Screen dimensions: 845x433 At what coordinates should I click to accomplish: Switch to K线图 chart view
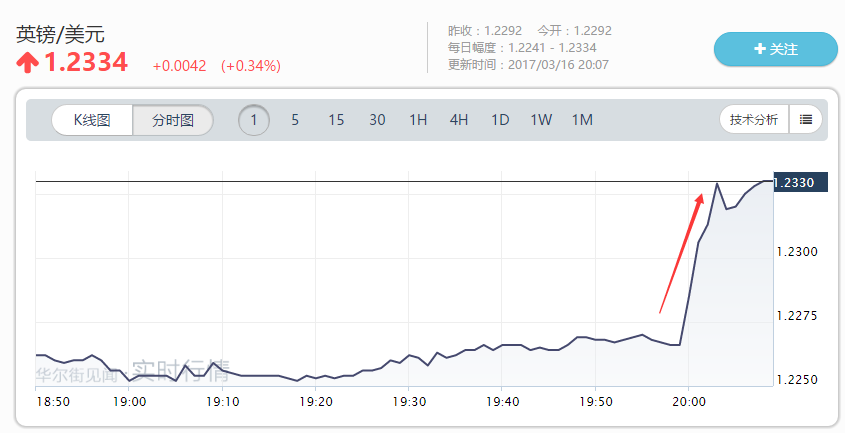tap(92, 120)
